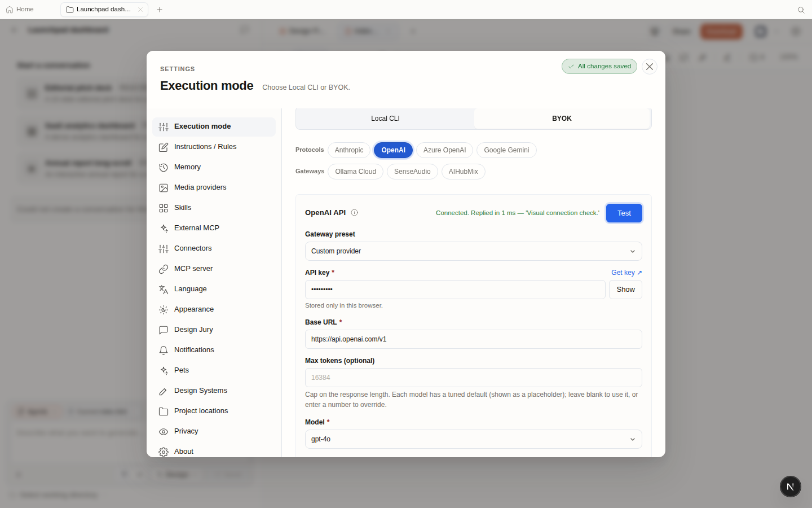Click into the Base URL field
The height and width of the screenshot is (508, 812).
click(x=474, y=339)
